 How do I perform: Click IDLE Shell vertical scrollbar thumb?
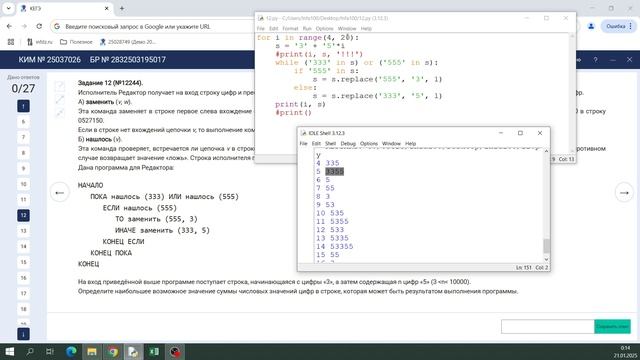[x=546, y=246]
